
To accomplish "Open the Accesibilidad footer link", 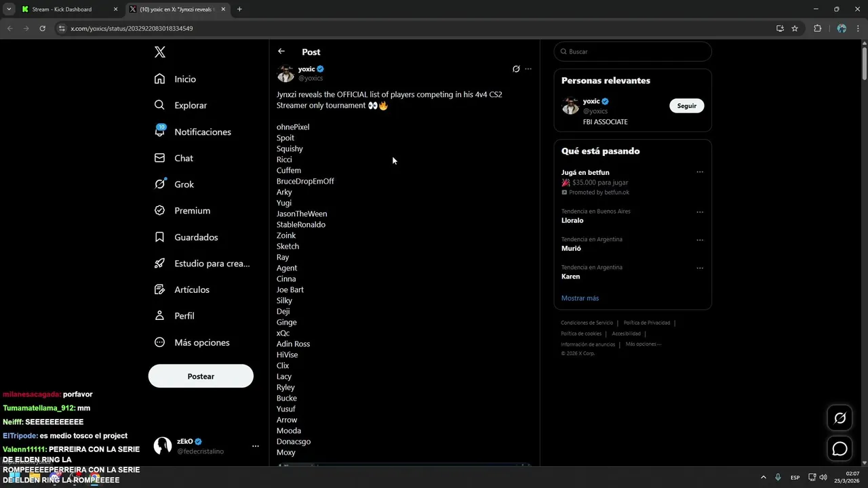I will (626, 333).
